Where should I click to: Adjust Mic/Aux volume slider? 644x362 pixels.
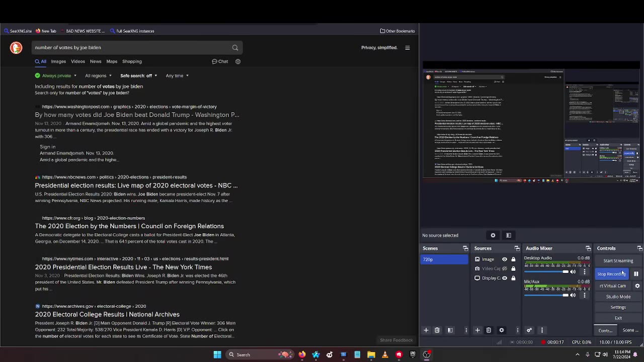pos(546,296)
